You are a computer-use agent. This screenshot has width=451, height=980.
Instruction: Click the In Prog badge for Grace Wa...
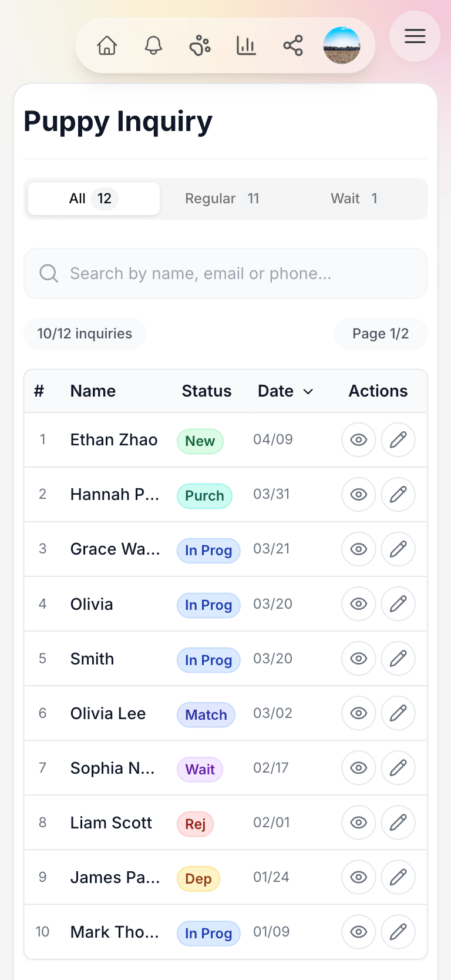pyautogui.click(x=208, y=551)
